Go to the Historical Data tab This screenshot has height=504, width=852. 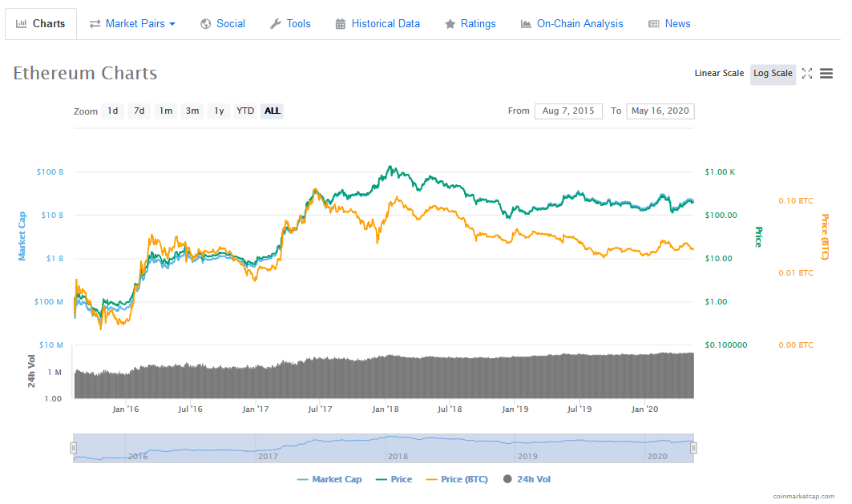point(378,24)
